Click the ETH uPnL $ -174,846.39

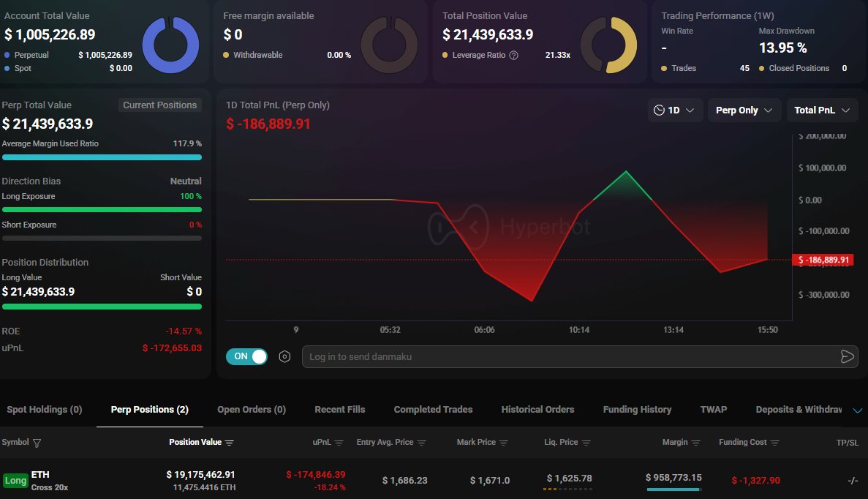coord(315,475)
